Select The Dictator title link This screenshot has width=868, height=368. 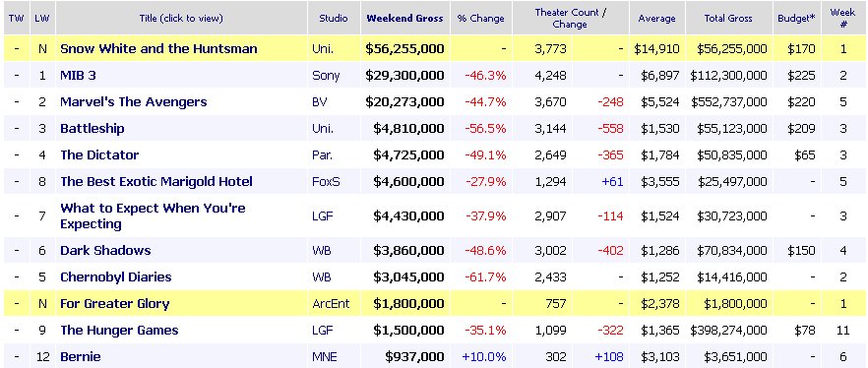point(99,154)
